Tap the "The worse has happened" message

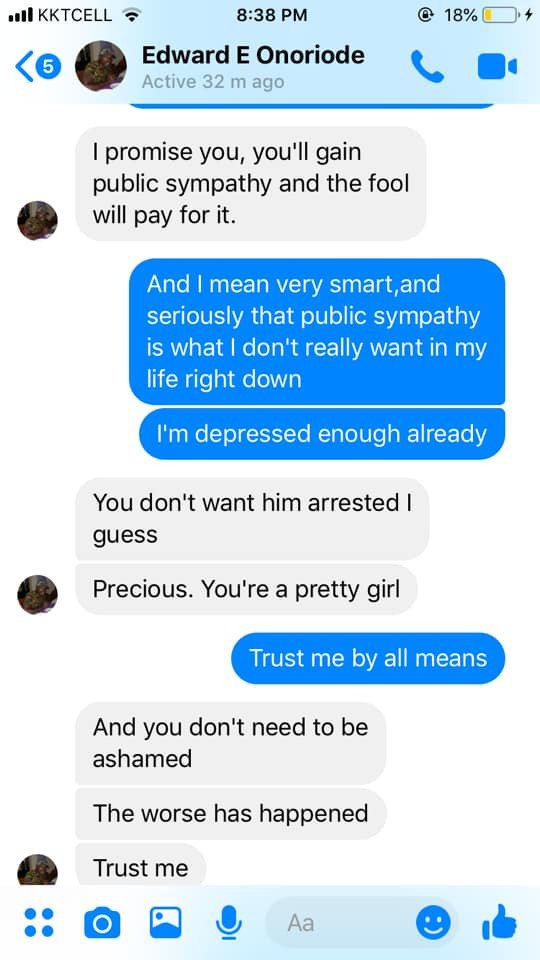pyautogui.click(x=231, y=814)
